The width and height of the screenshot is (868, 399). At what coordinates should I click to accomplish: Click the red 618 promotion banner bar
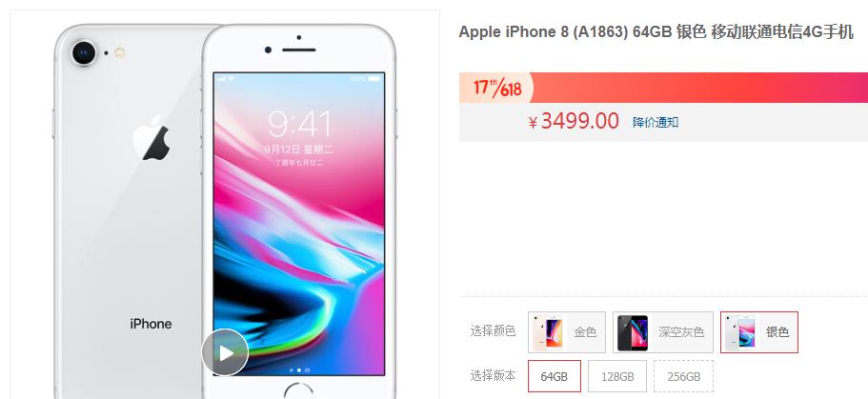(x=664, y=88)
